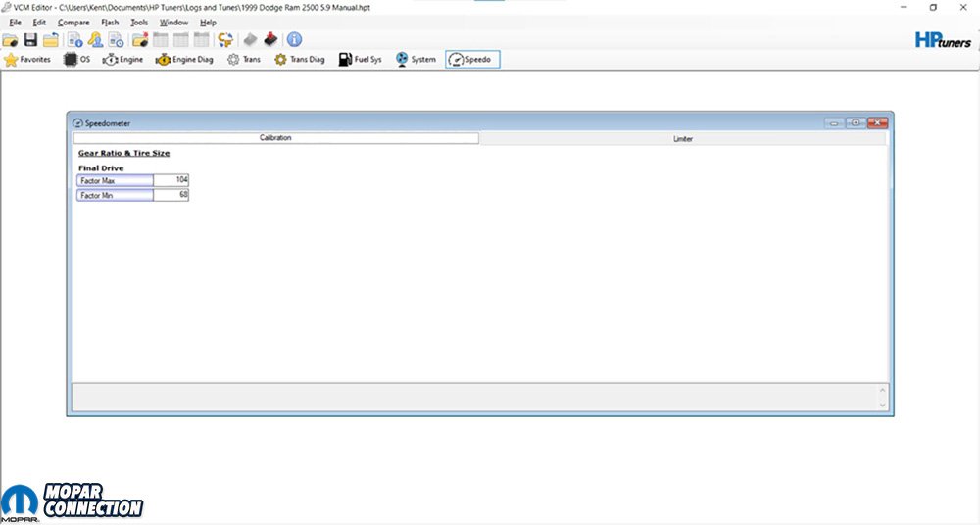Screen dimensions: 980x525
Task: Open the Compare menu
Action: point(73,22)
